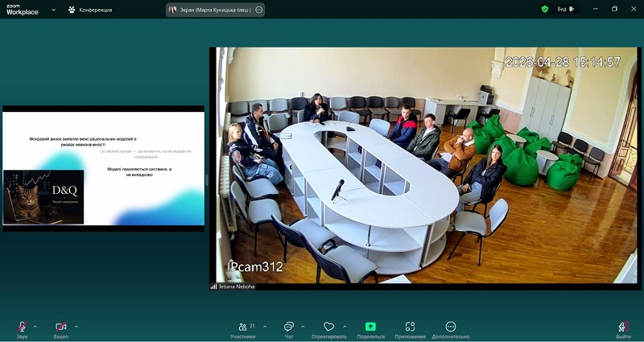Unmute the microphone with the Звук button
The height and width of the screenshot is (342, 644).
[x=23, y=330]
